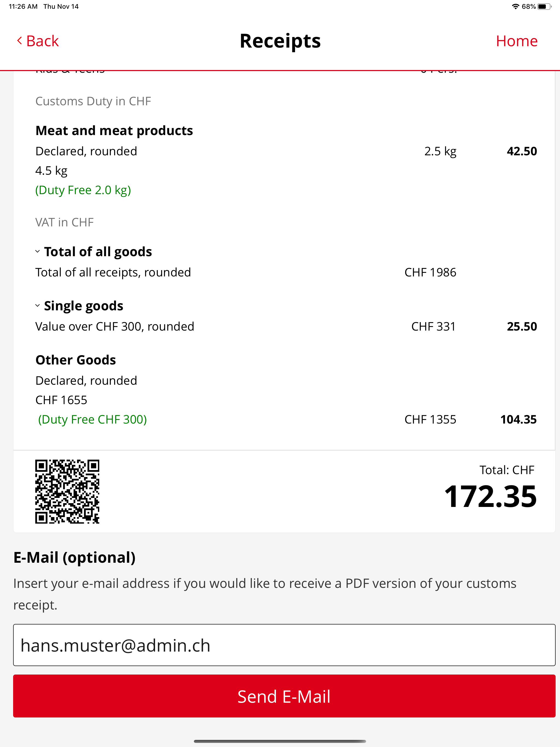Image resolution: width=560 pixels, height=747 pixels.
Task: Tap the 104.35 VAT amount
Action: coord(518,419)
